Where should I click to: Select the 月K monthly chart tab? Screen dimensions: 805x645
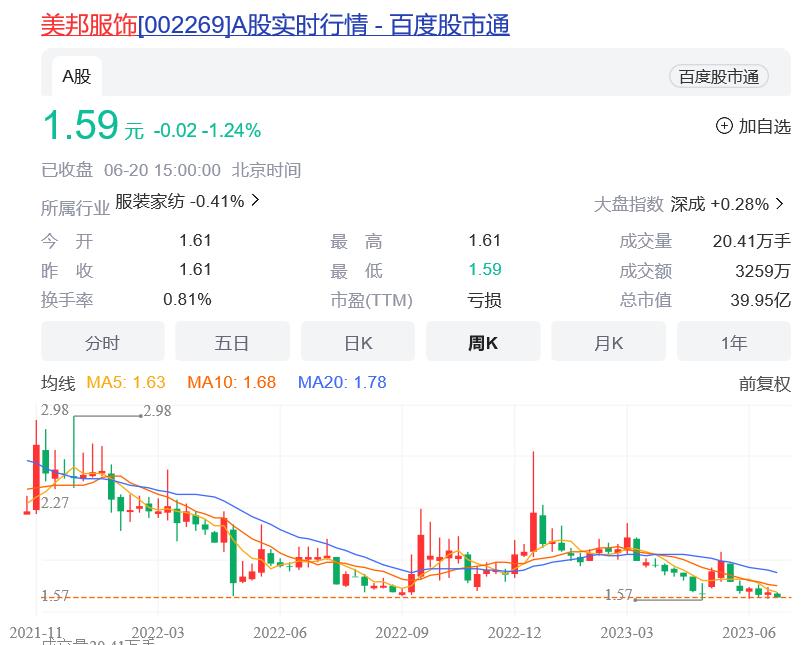tap(608, 341)
